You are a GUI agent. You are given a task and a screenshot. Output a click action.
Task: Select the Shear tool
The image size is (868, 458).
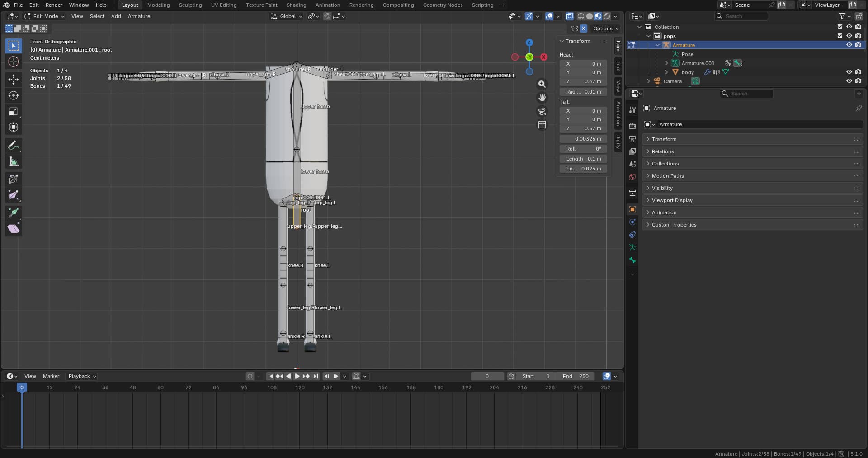tap(14, 229)
